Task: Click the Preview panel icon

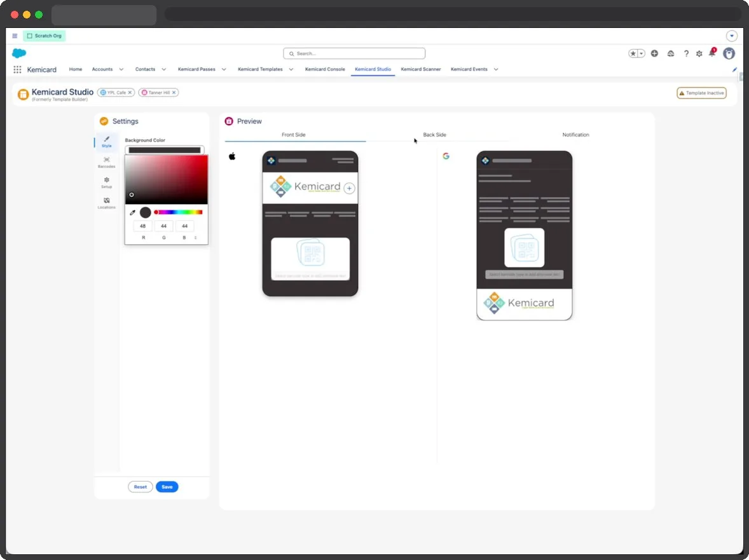Action: click(x=229, y=121)
